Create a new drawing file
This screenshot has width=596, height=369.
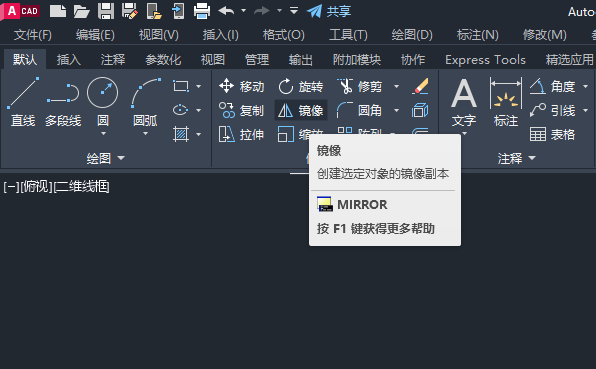tap(58, 11)
